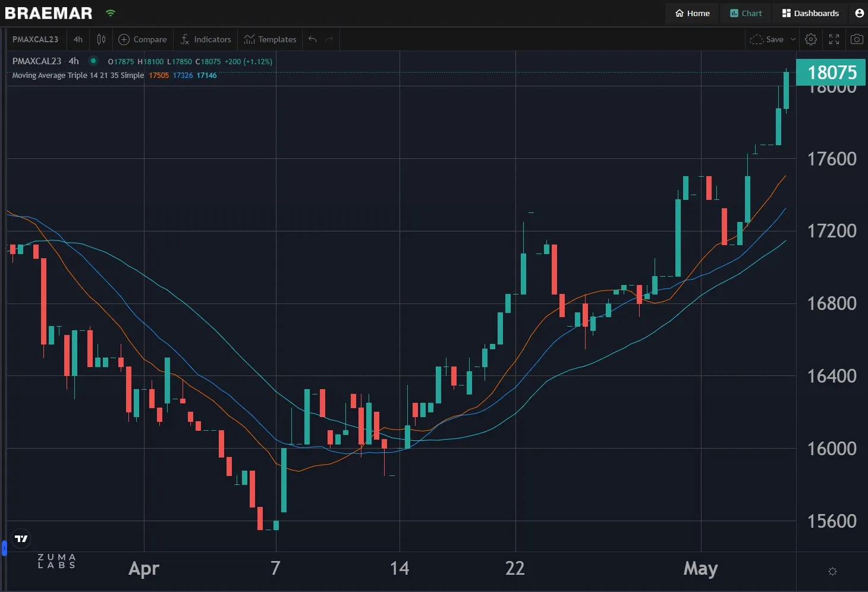Click the TradingView logo on chart
The width and height of the screenshot is (868, 592).
[x=21, y=538]
